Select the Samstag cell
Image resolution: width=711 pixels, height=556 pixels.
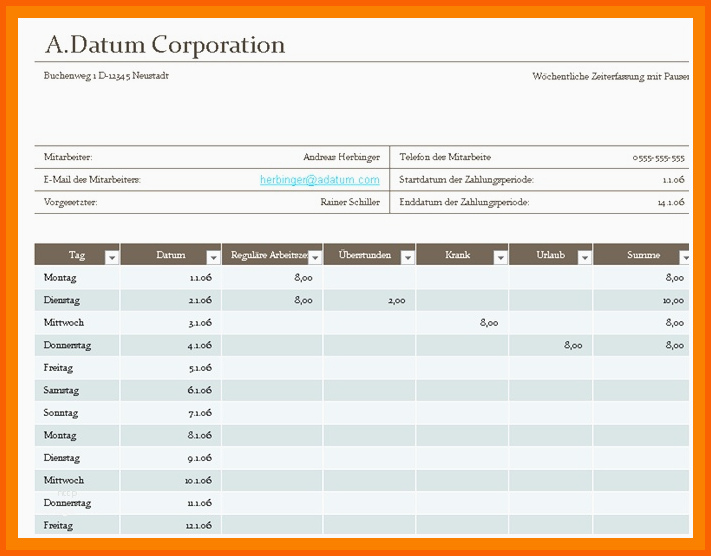point(77,390)
